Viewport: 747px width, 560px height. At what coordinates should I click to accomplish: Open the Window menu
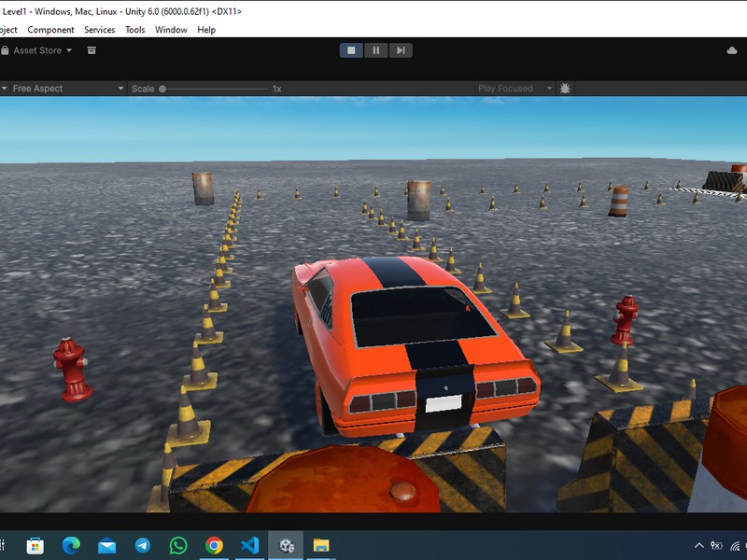171,29
